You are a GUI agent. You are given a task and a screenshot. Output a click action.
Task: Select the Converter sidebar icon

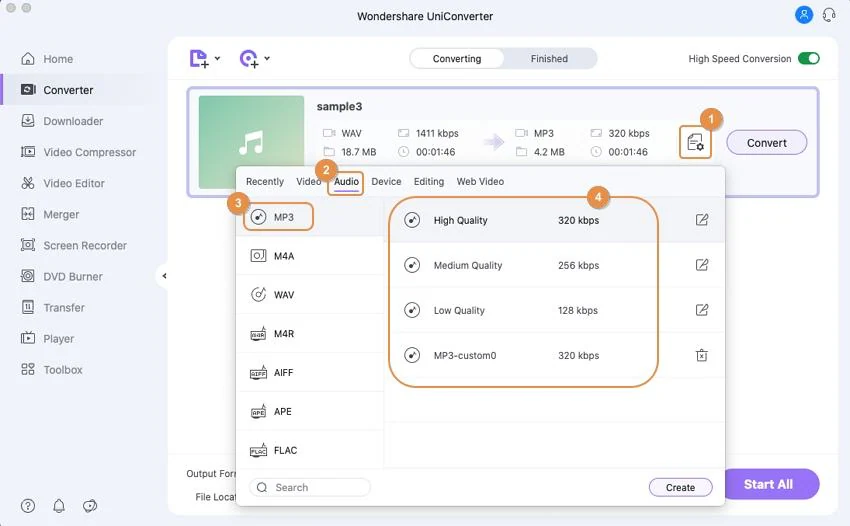point(28,89)
